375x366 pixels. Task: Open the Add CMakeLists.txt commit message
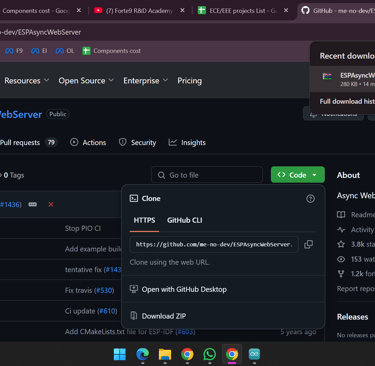click(120, 332)
